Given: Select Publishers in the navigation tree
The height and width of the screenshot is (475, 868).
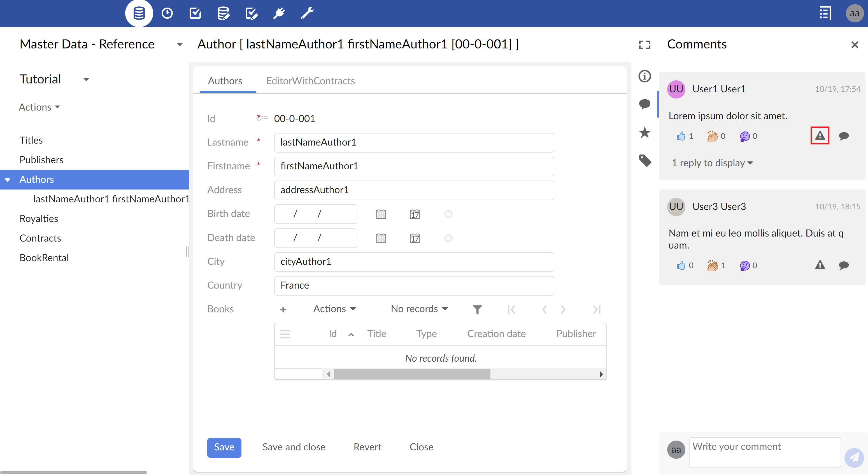Looking at the screenshot, I should coord(41,160).
